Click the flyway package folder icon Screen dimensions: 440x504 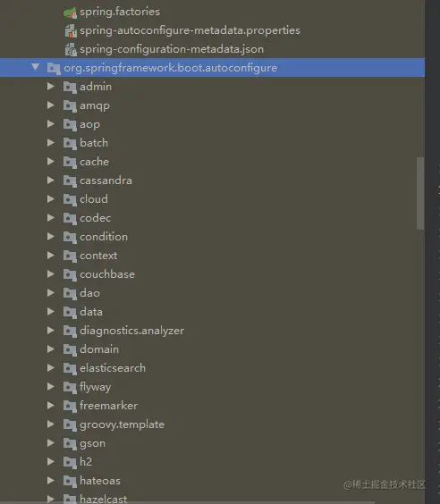(x=70, y=387)
